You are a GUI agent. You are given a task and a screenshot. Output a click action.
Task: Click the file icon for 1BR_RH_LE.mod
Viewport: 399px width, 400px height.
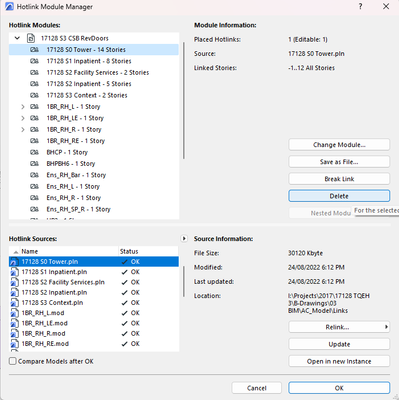point(14,323)
